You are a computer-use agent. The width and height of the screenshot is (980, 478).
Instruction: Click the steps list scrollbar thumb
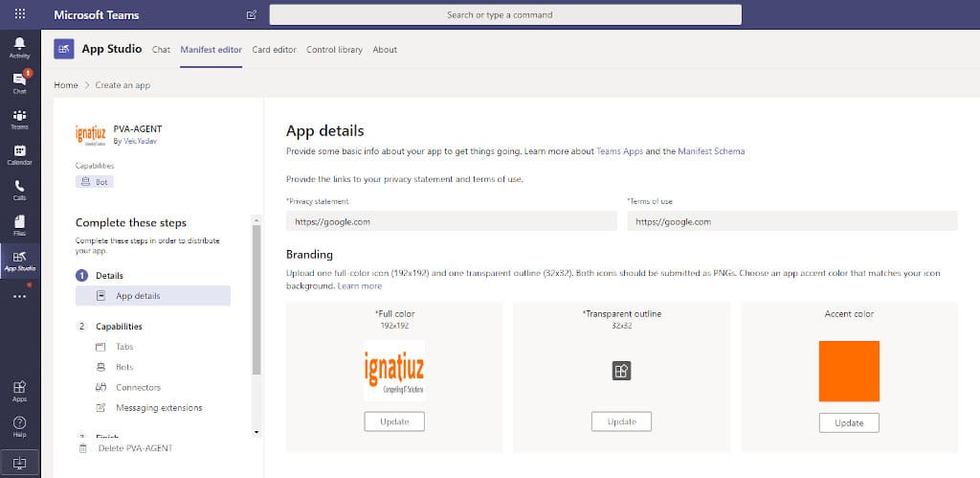(x=256, y=301)
